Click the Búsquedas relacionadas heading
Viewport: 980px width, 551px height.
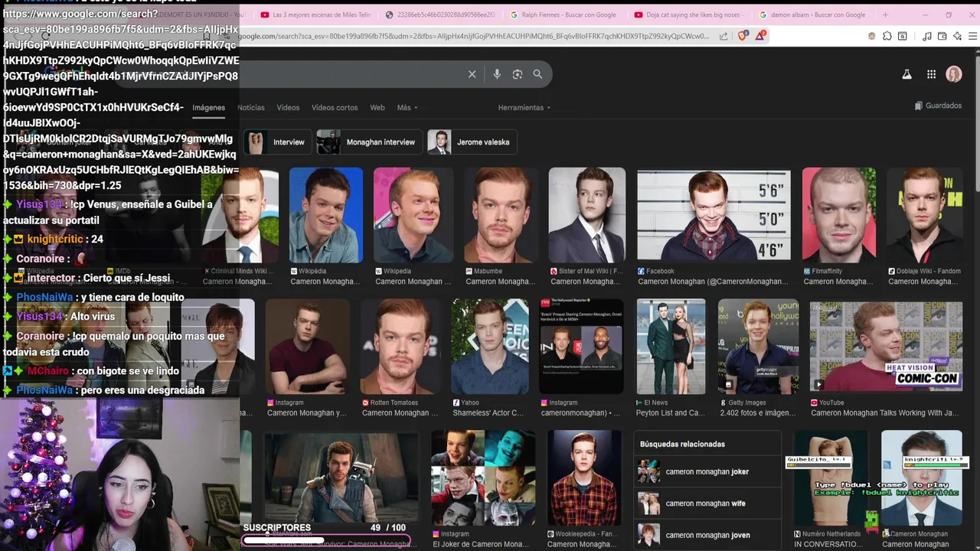pos(682,444)
